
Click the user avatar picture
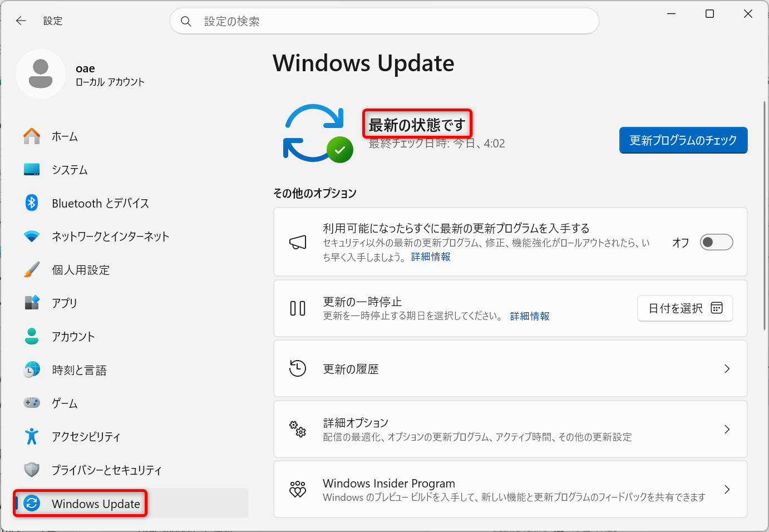point(41,74)
